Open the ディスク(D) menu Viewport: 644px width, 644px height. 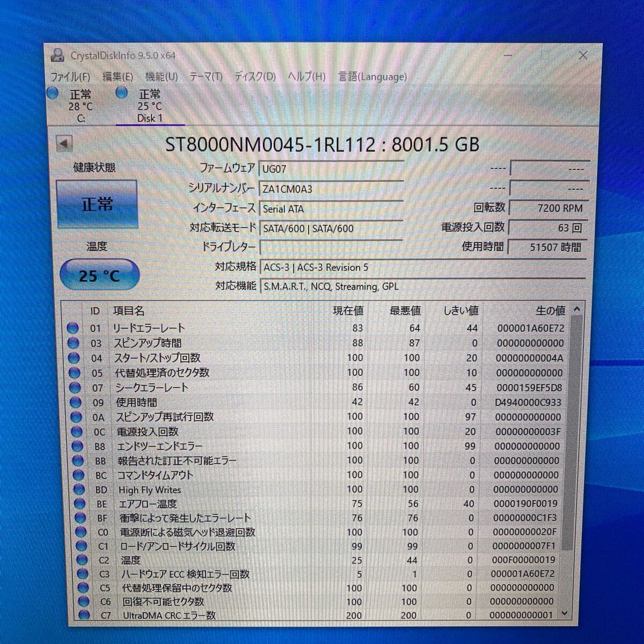click(x=255, y=76)
